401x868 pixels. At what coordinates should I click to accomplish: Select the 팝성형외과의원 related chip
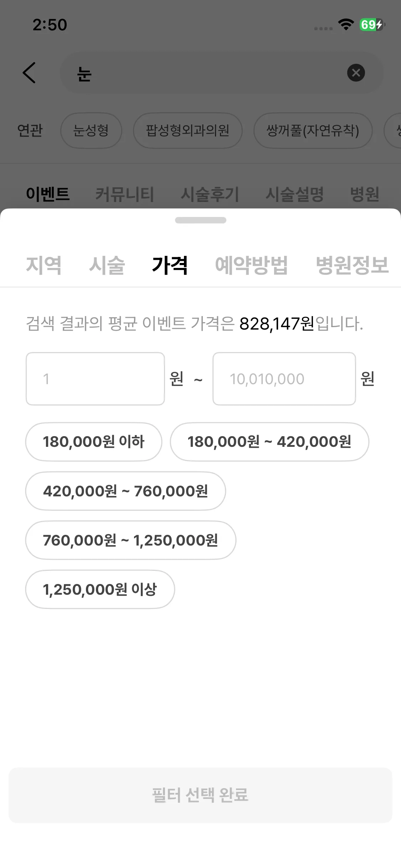[x=187, y=130]
